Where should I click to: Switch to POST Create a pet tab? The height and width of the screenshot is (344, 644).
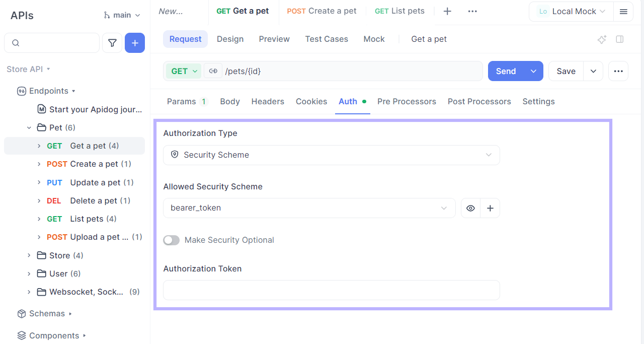(322, 11)
